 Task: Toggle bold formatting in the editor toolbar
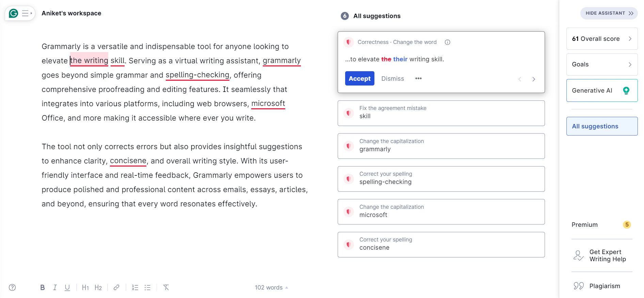[x=42, y=287]
